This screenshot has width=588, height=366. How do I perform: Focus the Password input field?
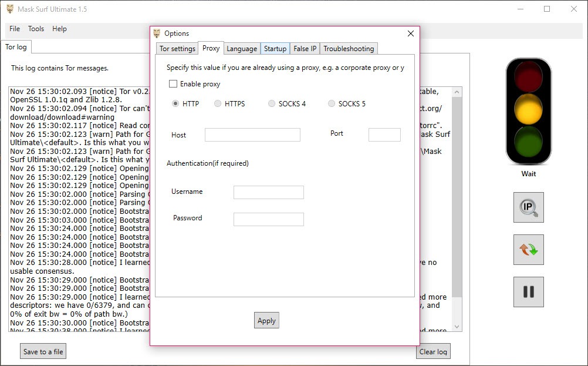coord(269,219)
